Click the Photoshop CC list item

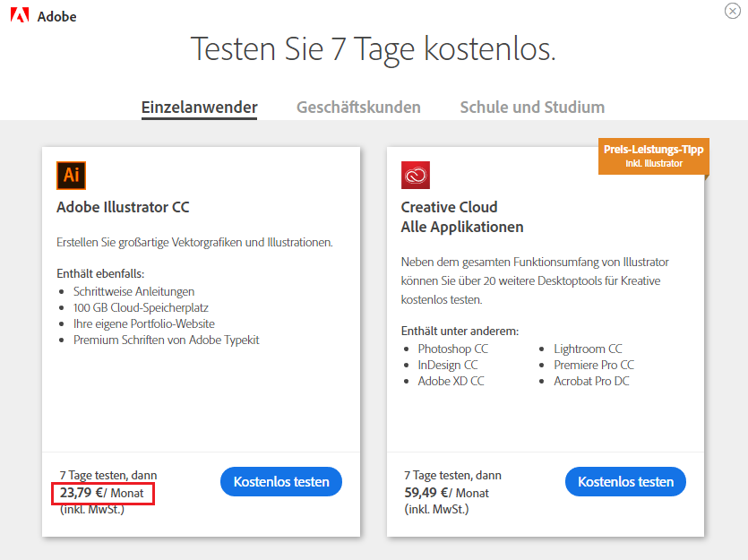452,349
